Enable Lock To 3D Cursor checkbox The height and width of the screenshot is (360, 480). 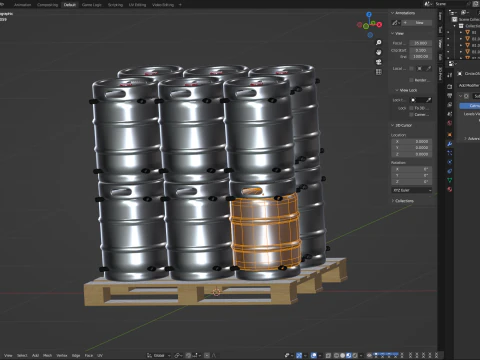(x=411, y=108)
